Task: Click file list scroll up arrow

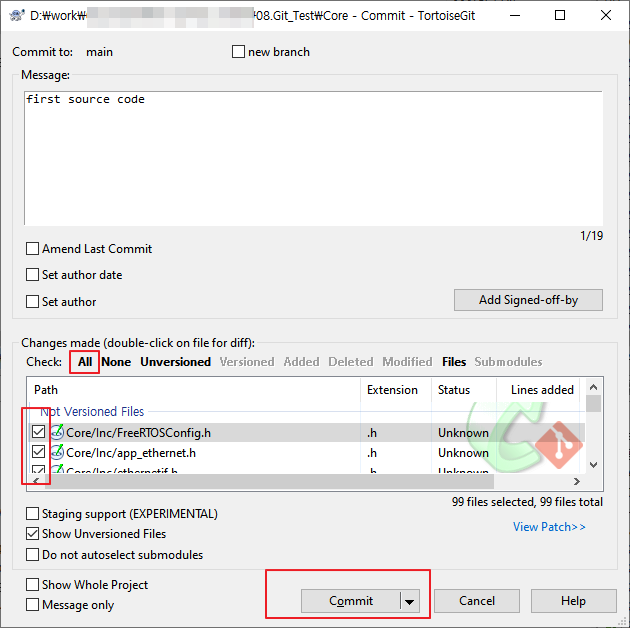Action: 593,387
